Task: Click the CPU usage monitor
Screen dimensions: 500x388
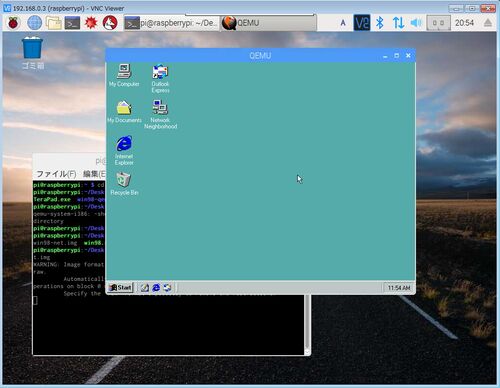Action: 438,23
